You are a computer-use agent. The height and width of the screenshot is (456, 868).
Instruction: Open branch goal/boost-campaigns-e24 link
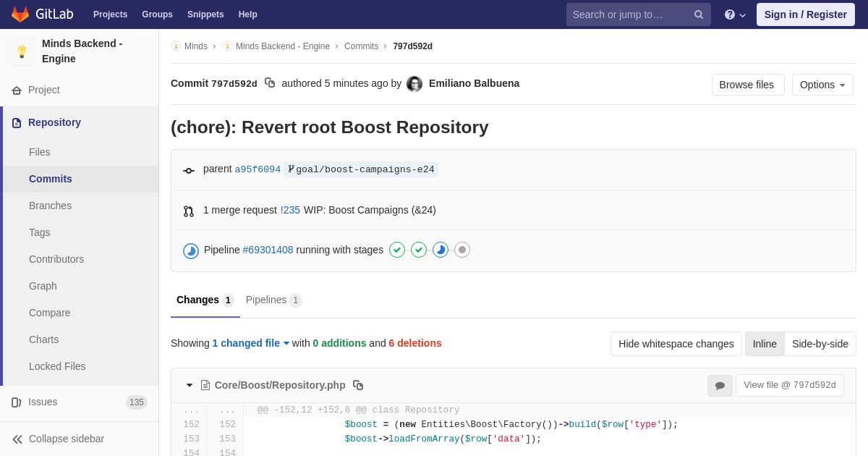click(x=361, y=169)
